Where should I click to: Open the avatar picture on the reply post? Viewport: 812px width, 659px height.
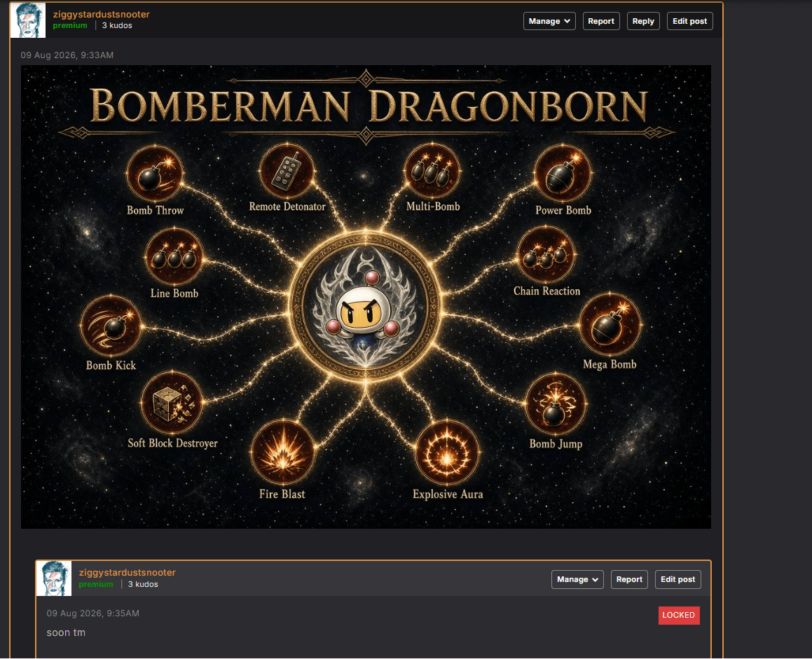[54, 578]
